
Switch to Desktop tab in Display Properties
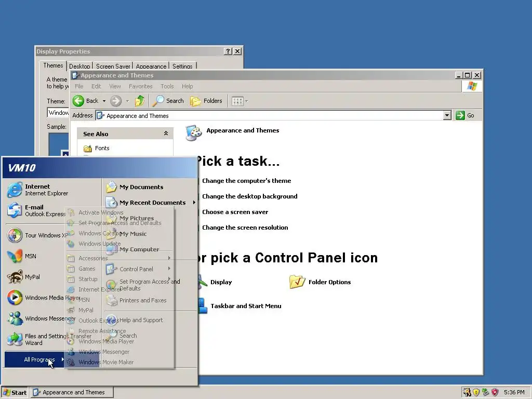79,66
